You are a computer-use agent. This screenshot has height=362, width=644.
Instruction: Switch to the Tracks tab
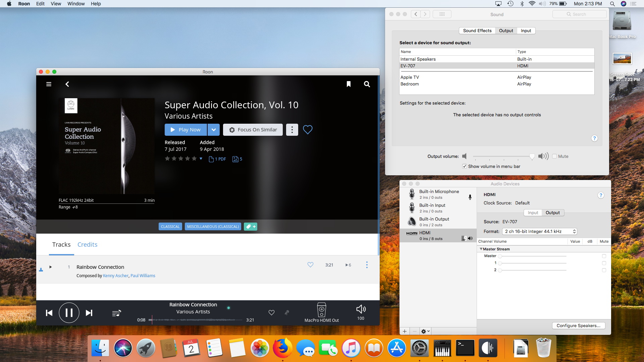[x=61, y=245]
